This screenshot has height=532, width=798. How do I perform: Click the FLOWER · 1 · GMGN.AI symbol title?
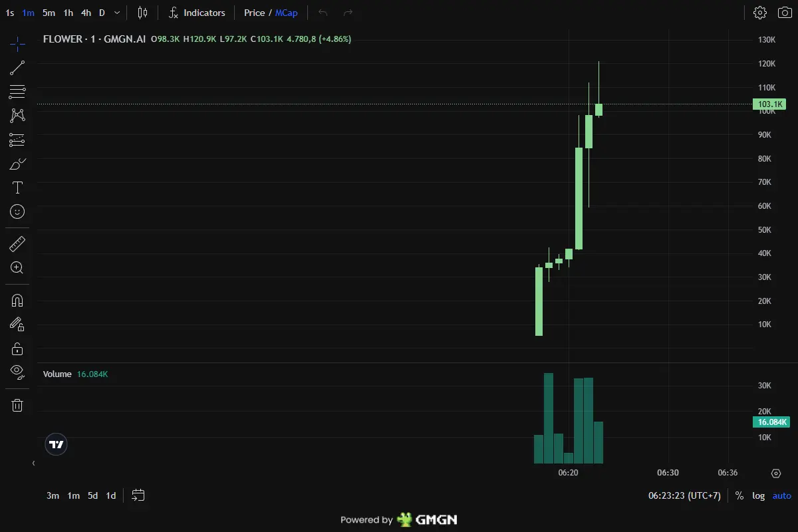pyautogui.click(x=94, y=39)
